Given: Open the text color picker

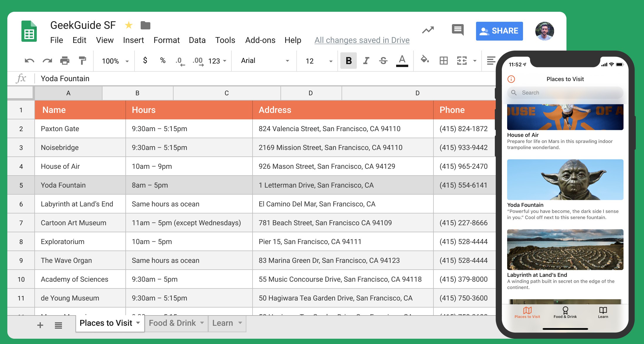Looking at the screenshot, I should (x=402, y=61).
